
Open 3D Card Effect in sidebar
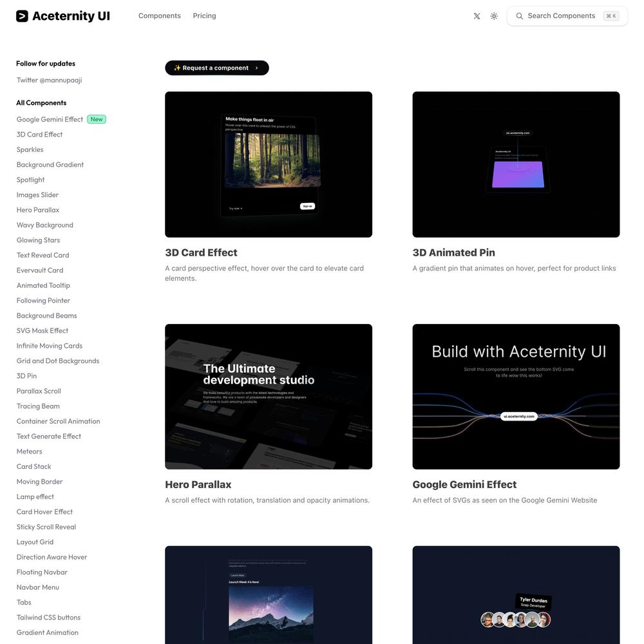39,135
